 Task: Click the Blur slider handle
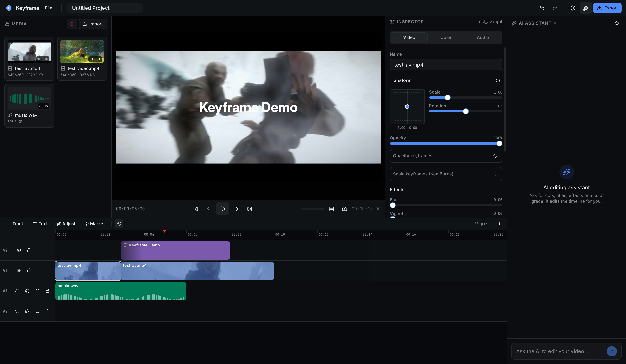[x=393, y=205]
